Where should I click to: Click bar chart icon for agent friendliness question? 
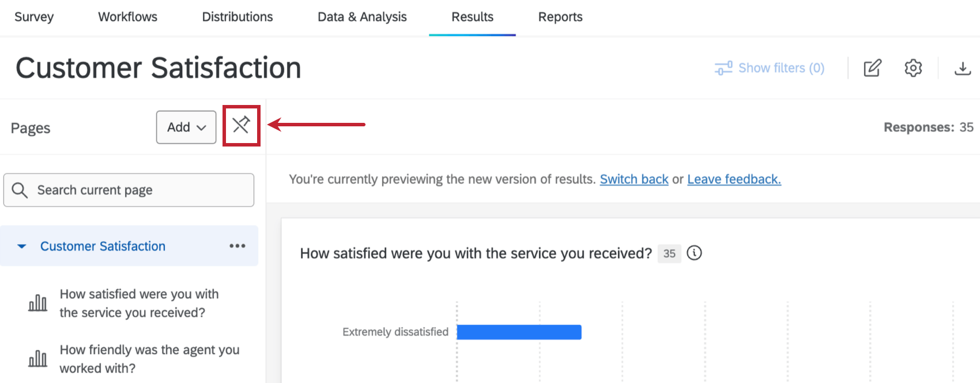(x=38, y=359)
